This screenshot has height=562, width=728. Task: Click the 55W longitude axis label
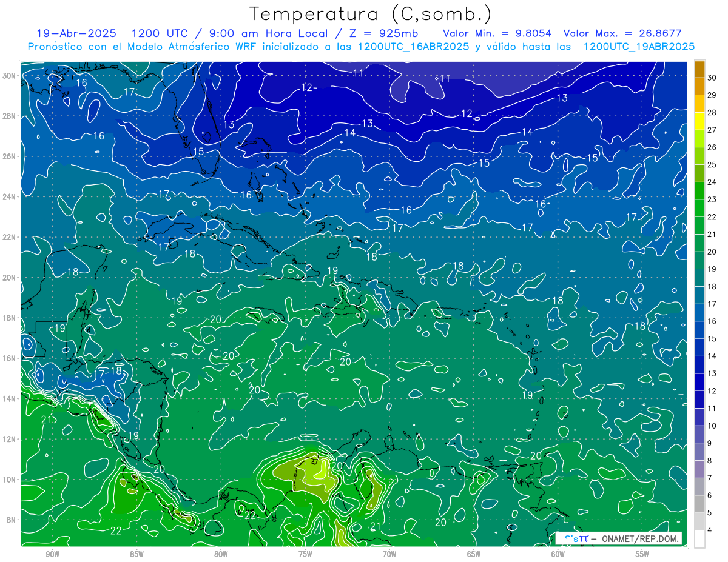pos(642,554)
